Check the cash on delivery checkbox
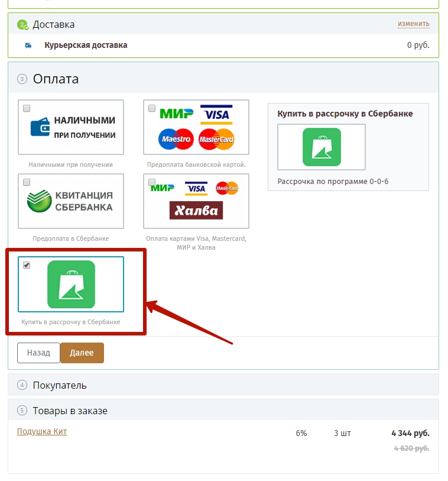Screen dimensions: 448x481 pyautogui.click(x=27, y=108)
